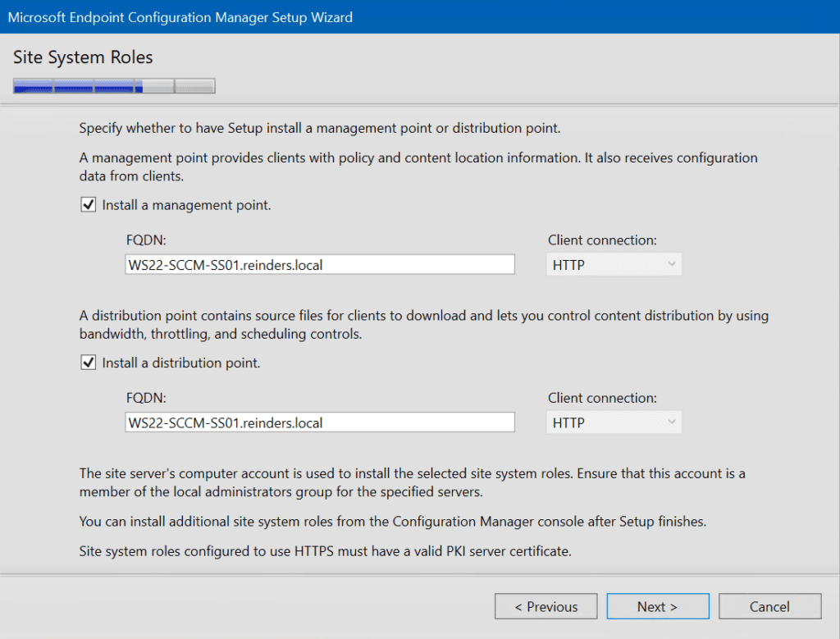This screenshot has width=840, height=639.
Task: Click 'Install a distribution point.' label
Action: pos(181,363)
